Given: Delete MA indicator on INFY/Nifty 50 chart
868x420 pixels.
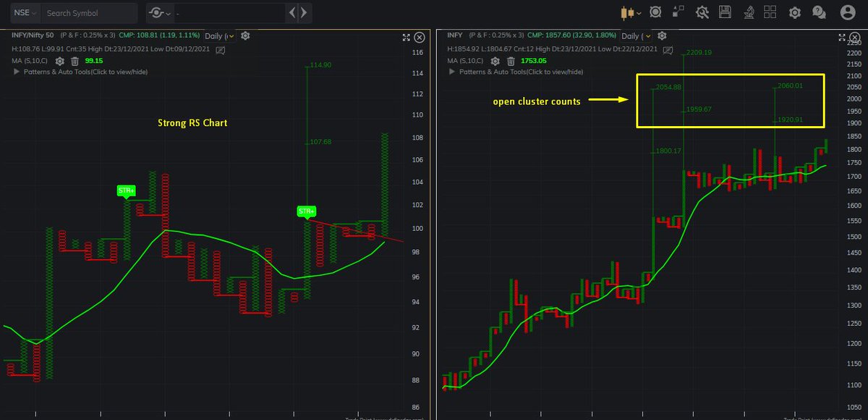Looking at the screenshot, I should pos(74,62).
